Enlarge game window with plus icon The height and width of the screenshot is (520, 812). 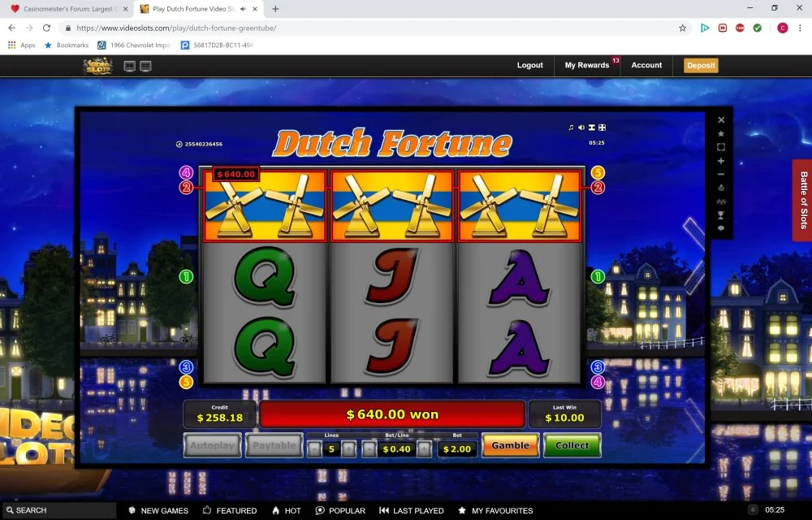coord(721,161)
